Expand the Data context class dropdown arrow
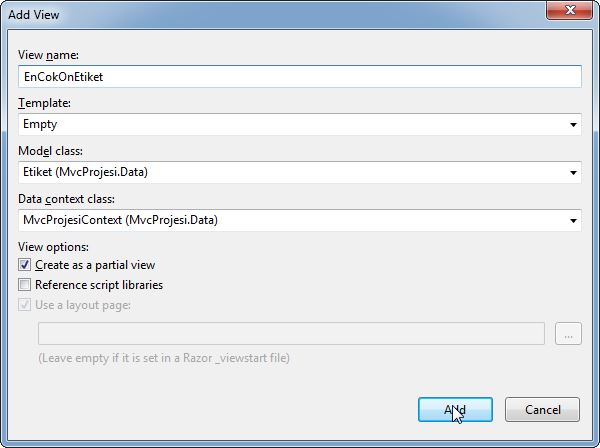The image size is (600, 448). [573, 221]
